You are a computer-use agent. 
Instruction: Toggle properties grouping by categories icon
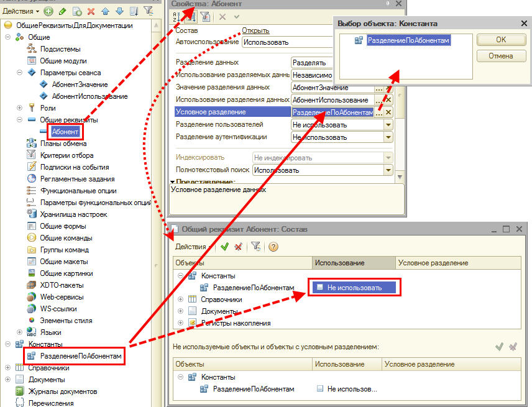[191, 17]
